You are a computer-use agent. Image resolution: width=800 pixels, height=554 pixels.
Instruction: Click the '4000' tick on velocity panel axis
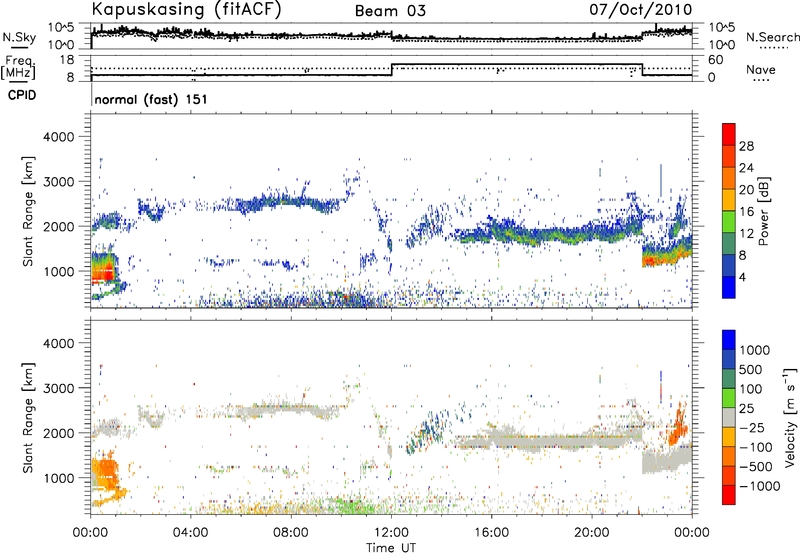click(58, 343)
